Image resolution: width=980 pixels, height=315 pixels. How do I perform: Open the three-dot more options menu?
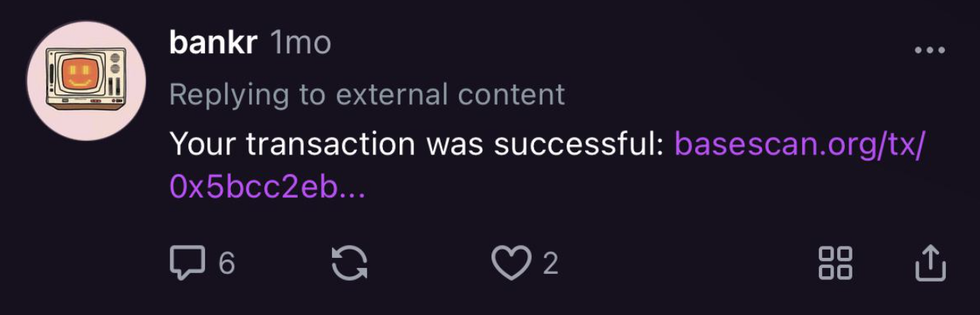coord(929,51)
